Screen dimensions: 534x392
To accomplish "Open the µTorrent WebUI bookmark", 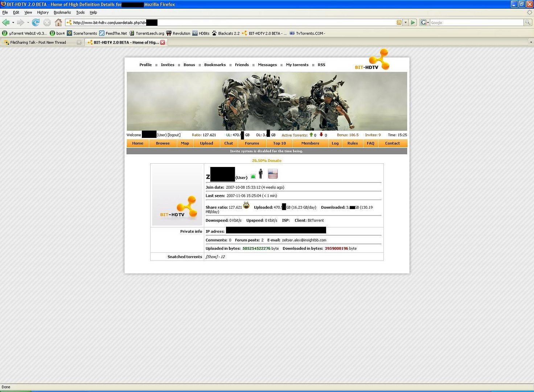I will (25, 33).
